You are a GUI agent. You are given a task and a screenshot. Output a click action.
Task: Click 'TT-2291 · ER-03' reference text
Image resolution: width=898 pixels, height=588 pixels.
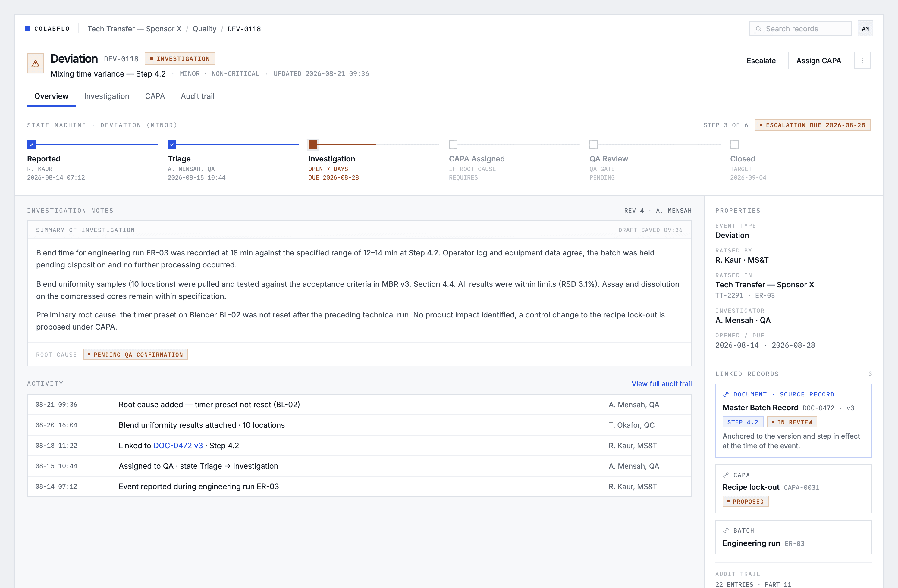(x=745, y=295)
